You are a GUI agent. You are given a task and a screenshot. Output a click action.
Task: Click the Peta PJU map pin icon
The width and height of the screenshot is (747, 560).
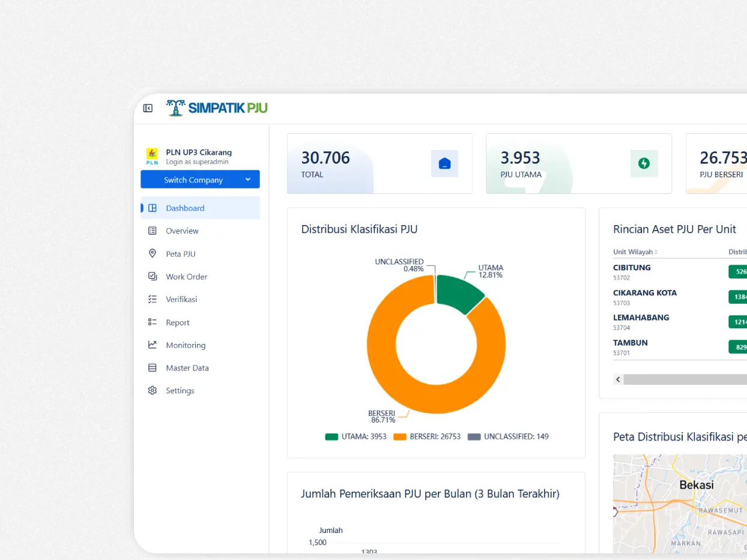pyautogui.click(x=153, y=253)
